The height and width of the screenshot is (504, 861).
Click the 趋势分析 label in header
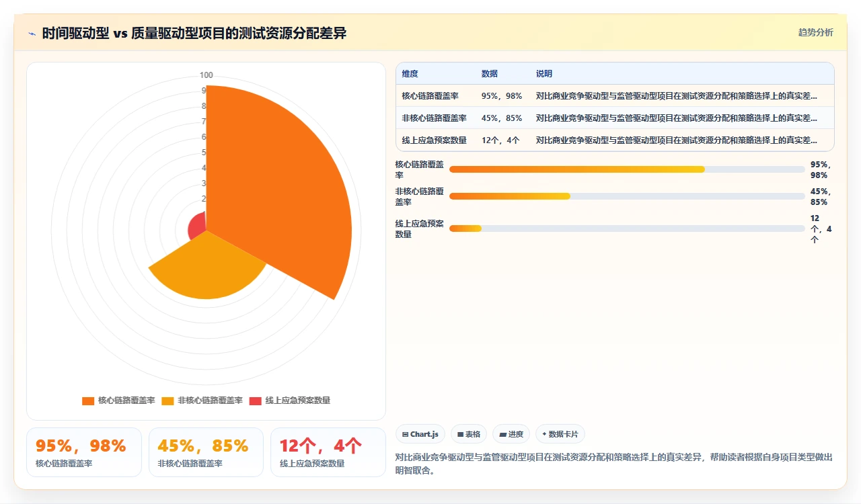pyautogui.click(x=815, y=32)
